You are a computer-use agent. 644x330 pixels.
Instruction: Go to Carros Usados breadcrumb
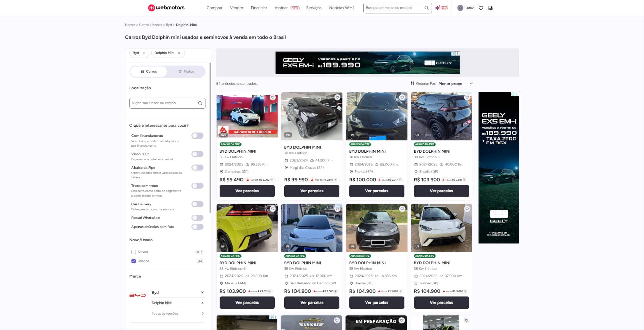[150, 25]
